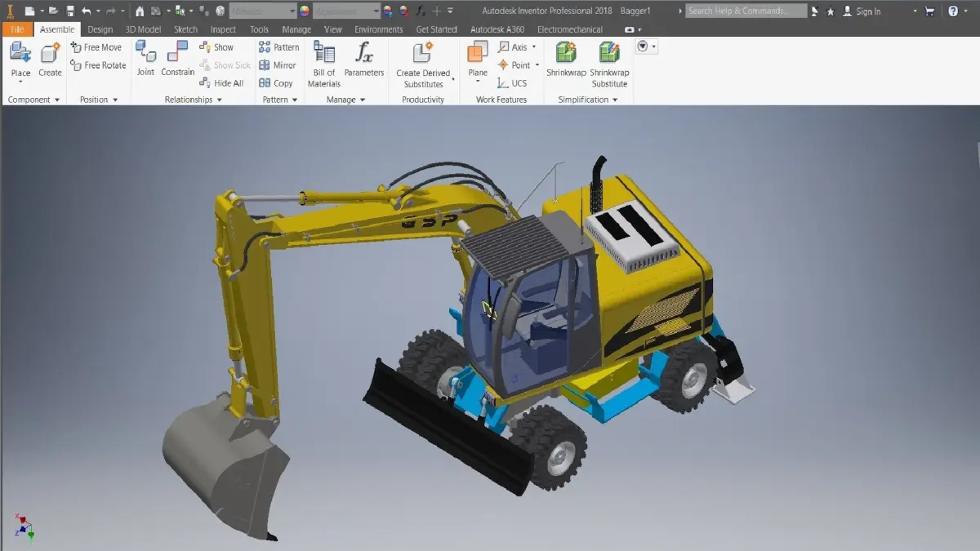
Task: Click the Help question mark icon
Action: pos(953,11)
